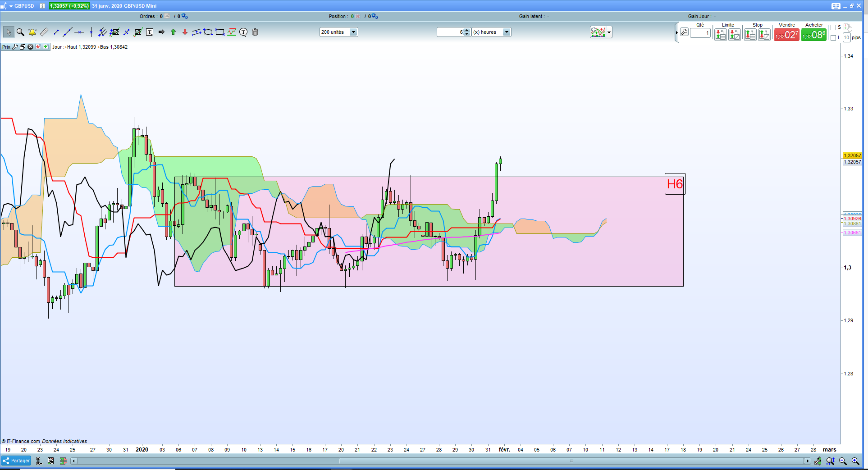Screen dimensions: 868x470
Task: Click the trash bin to delete objects
Action: [255, 32]
